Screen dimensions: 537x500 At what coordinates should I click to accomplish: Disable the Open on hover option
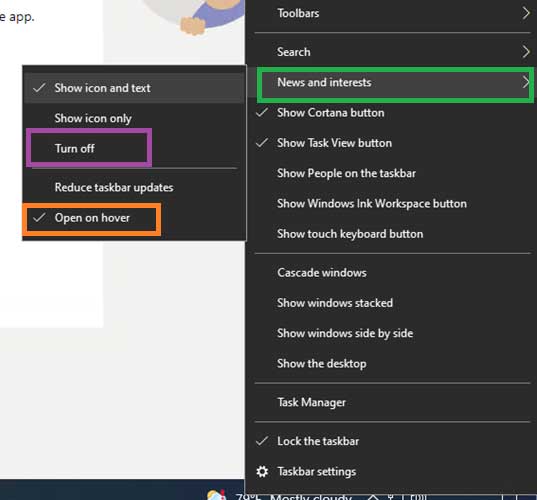tap(92, 218)
